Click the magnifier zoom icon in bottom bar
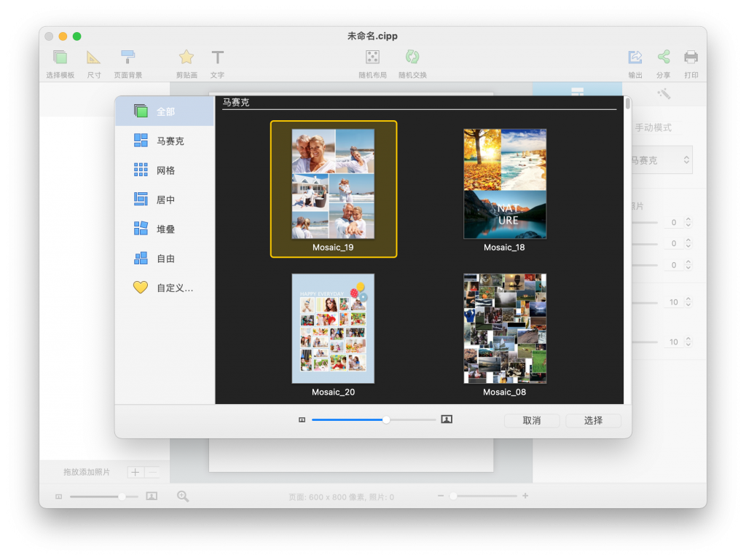746x560 pixels. (183, 497)
